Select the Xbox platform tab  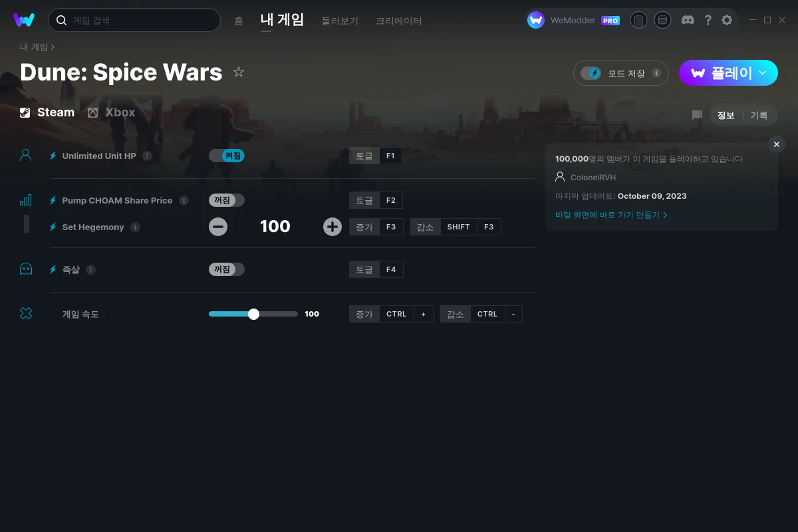coord(112,112)
